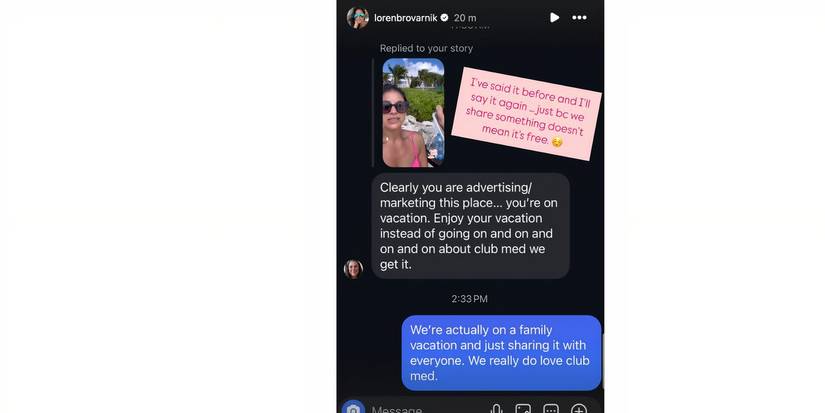Screen dimensions: 825x413
Task: Click the verified badge next to username
Action: (x=445, y=17)
